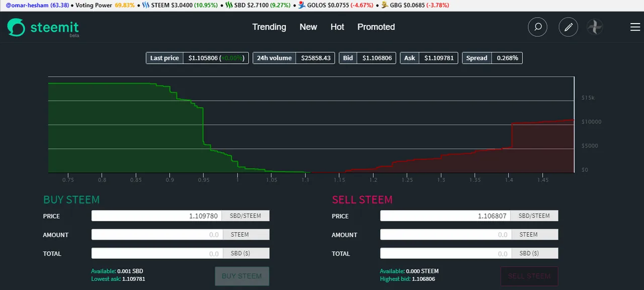Click the SELL STEEM button
Viewport: 644px width, 290px height.
tap(529, 276)
